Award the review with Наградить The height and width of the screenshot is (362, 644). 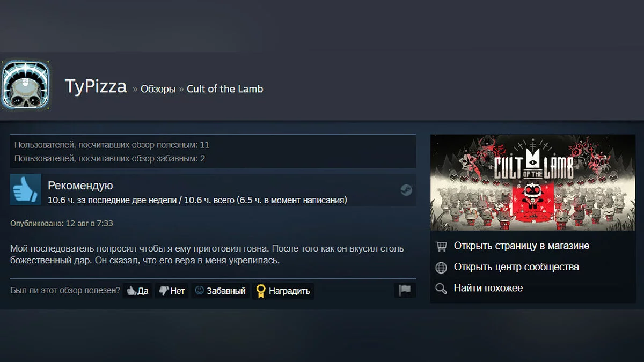[283, 291]
